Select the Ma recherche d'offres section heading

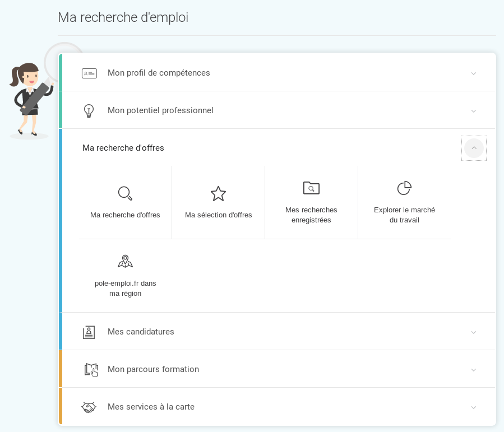[x=123, y=148]
